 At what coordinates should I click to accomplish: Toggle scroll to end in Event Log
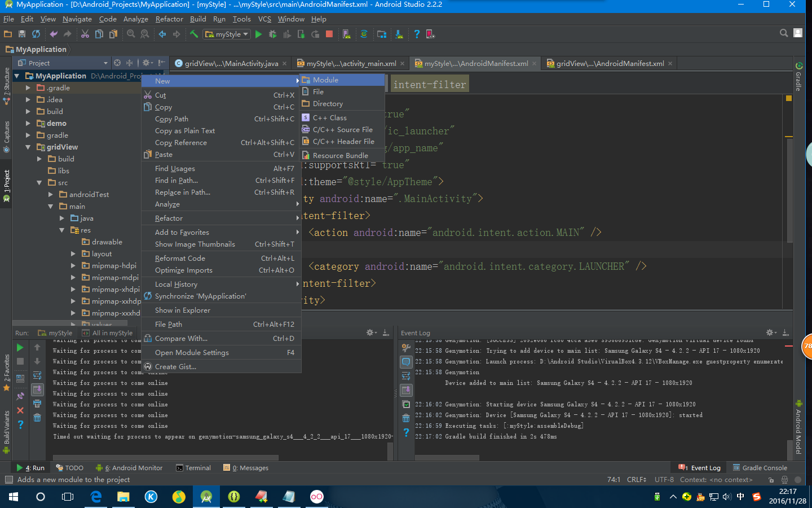coord(406,390)
